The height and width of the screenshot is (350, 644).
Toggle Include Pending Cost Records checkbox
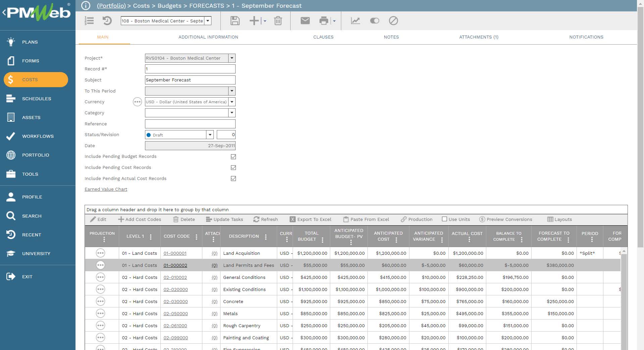pos(233,168)
